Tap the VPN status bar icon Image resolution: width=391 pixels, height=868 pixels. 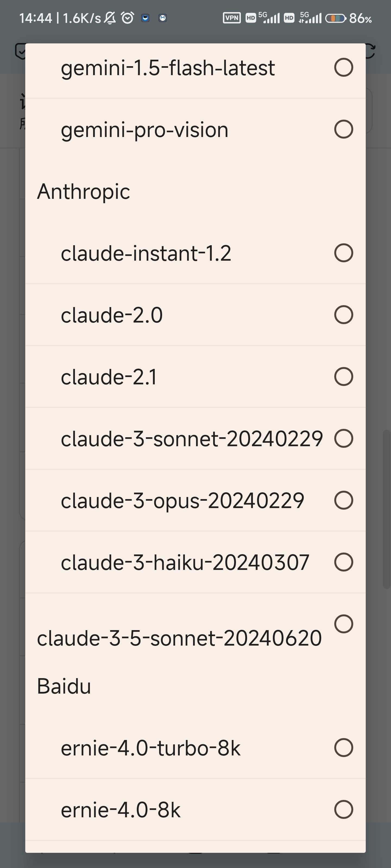pos(232,18)
